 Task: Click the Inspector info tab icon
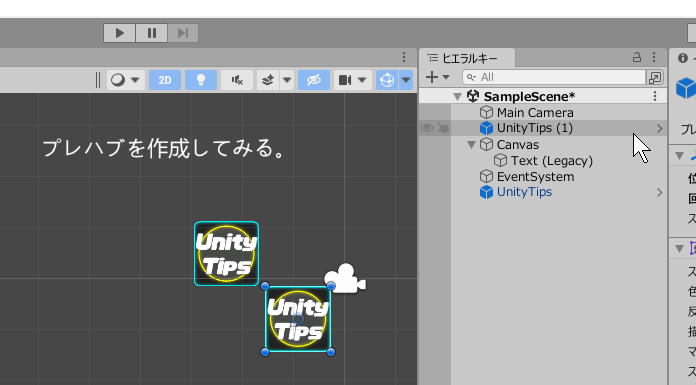tap(683, 58)
